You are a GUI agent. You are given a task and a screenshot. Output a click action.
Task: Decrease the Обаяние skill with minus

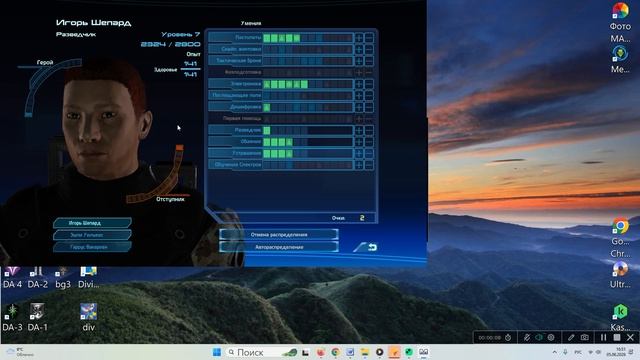pyautogui.click(x=369, y=142)
